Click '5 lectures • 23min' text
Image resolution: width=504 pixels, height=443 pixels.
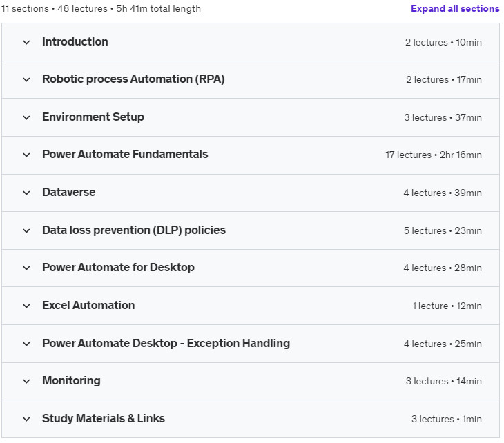(x=443, y=230)
